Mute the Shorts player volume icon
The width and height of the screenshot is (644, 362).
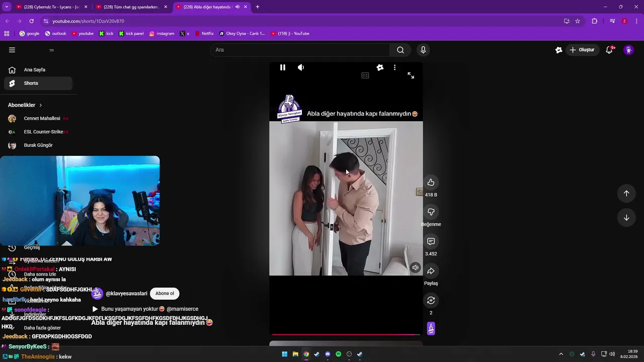301,67
